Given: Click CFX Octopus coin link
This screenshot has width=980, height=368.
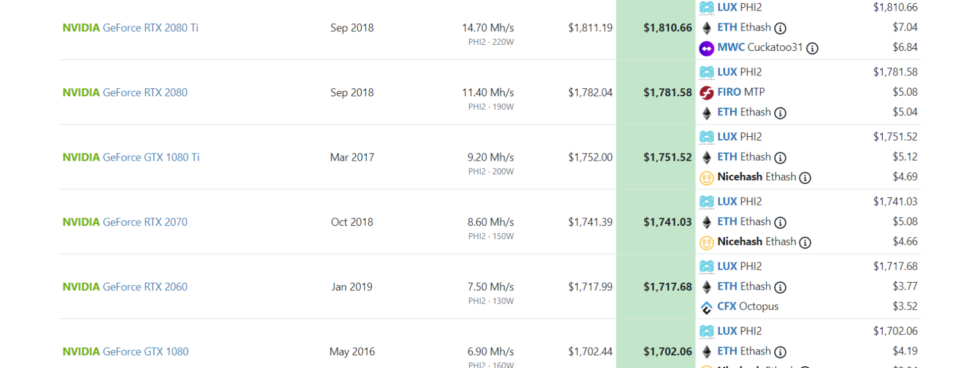Looking at the screenshot, I should [748, 307].
